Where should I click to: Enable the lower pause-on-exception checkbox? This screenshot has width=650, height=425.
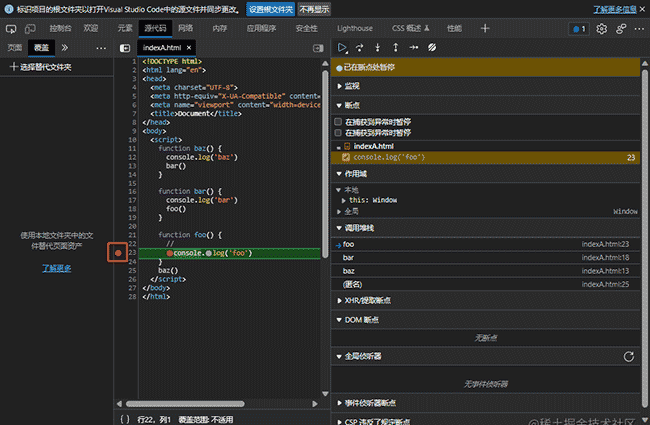(338, 133)
